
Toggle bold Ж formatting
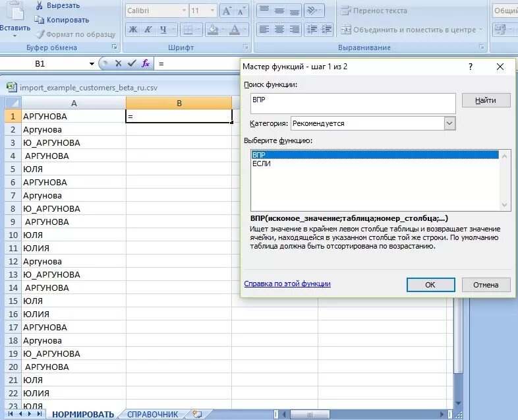tap(133, 30)
